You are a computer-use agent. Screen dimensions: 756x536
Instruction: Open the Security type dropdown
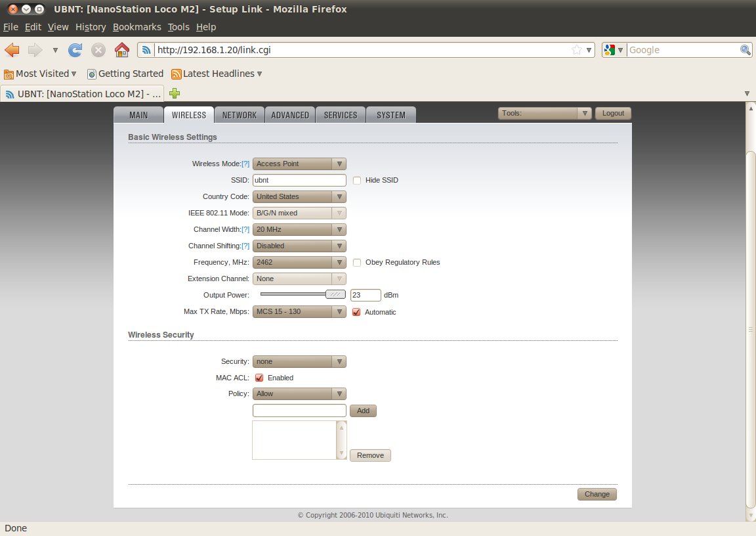pyautogui.click(x=299, y=361)
